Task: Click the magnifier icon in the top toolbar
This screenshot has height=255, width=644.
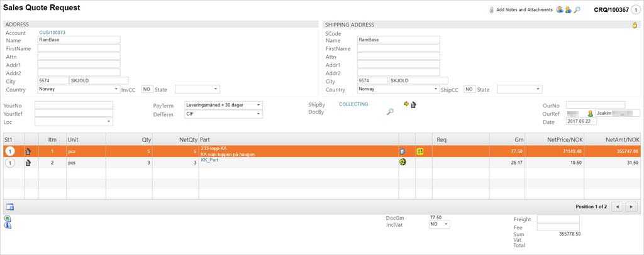Action: click(x=577, y=10)
